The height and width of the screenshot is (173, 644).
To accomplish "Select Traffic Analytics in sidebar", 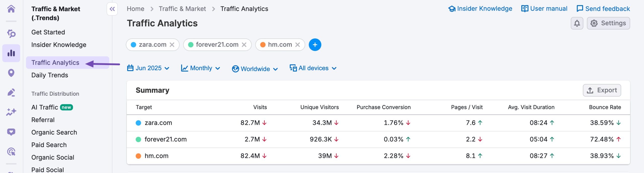I will tap(67, 63).
